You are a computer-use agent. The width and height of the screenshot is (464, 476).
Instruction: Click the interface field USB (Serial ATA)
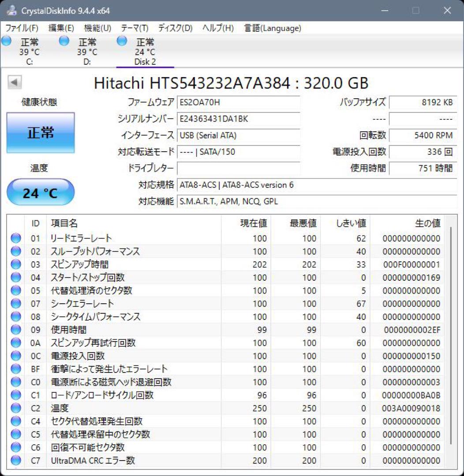pyautogui.click(x=239, y=135)
